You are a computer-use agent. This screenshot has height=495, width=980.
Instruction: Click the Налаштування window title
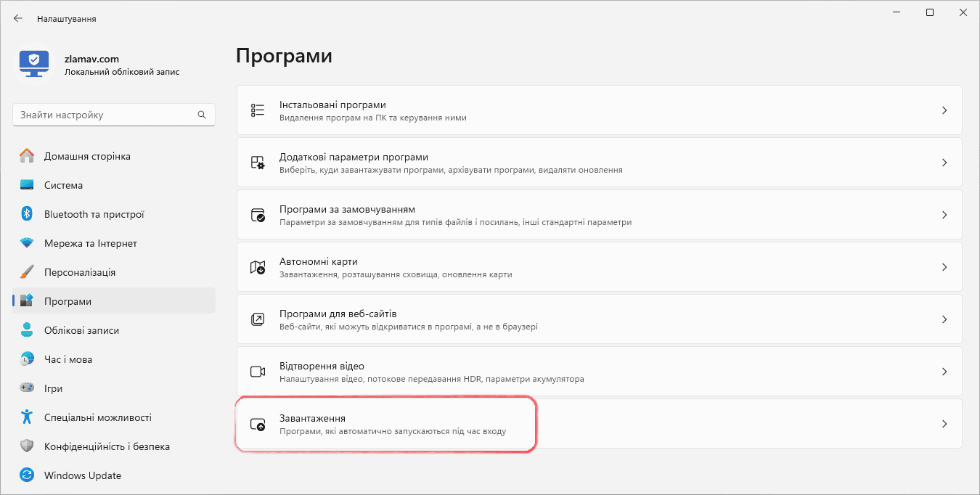click(67, 19)
